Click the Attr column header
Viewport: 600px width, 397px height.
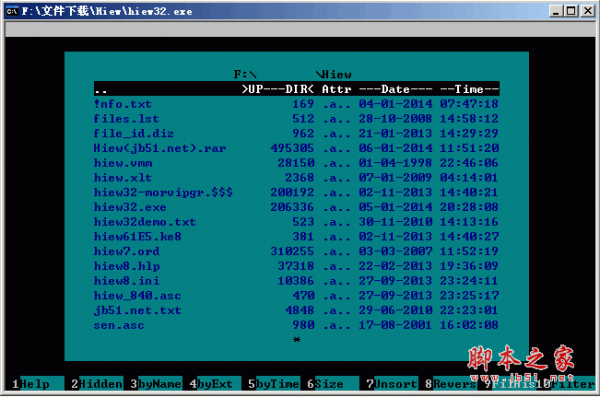(x=336, y=89)
